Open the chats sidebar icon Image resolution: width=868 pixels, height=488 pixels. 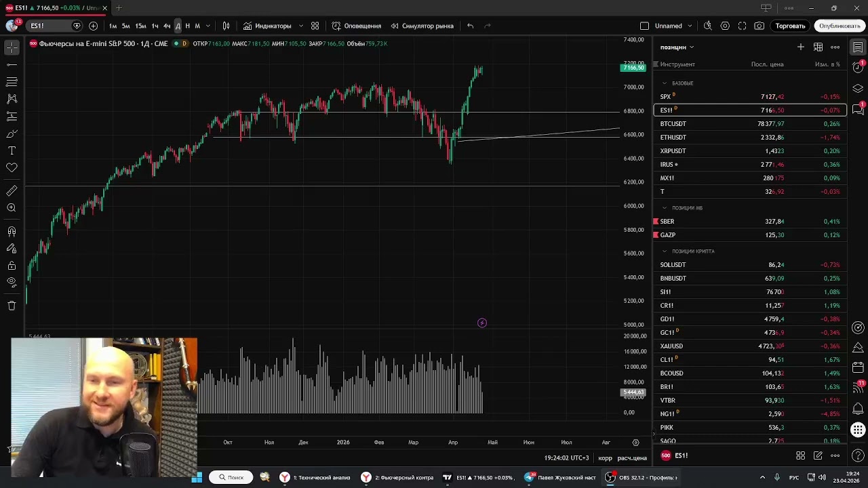[858, 108]
